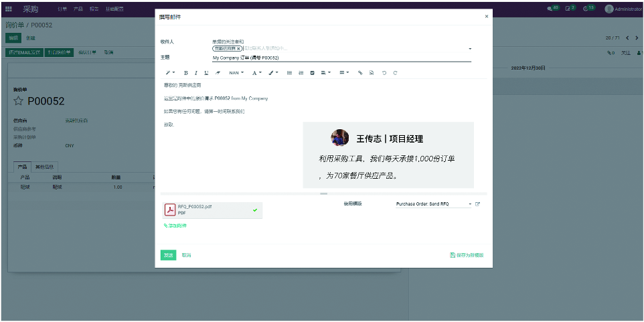The width and height of the screenshot is (644, 322).
Task: Open the external link beside template selector
Action: [477, 204]
